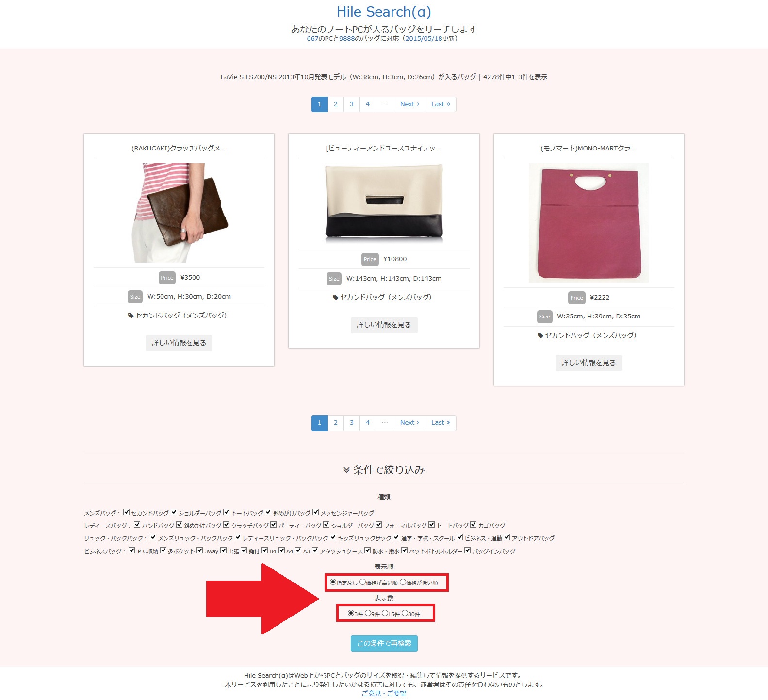Image resolution: width=768 pixels, height=700 pixels.
Task: Click the tag icon under the MONO-MART bag
Action: click(540, 335)
